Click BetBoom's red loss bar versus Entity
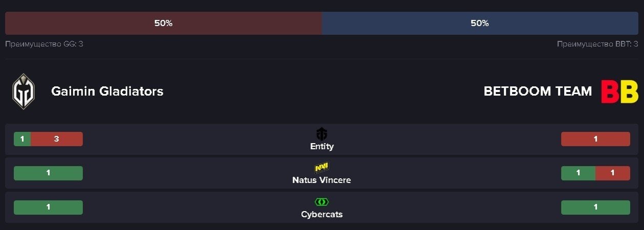644x230 pixels. 595,139
